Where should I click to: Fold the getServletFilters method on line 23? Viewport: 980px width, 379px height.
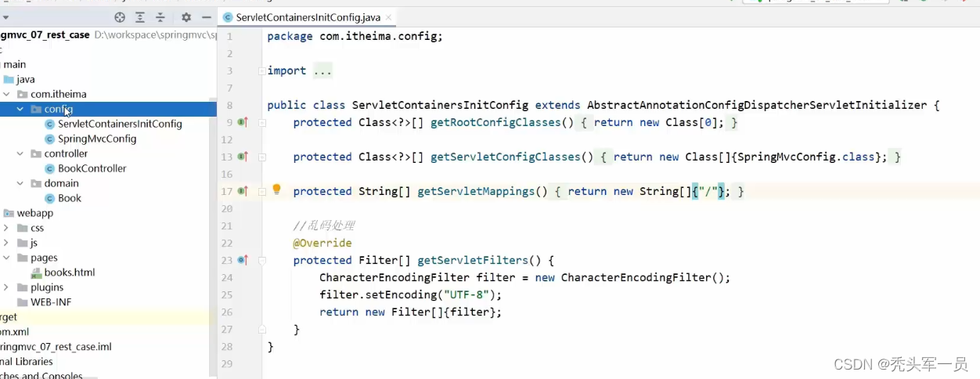point(262,260)
